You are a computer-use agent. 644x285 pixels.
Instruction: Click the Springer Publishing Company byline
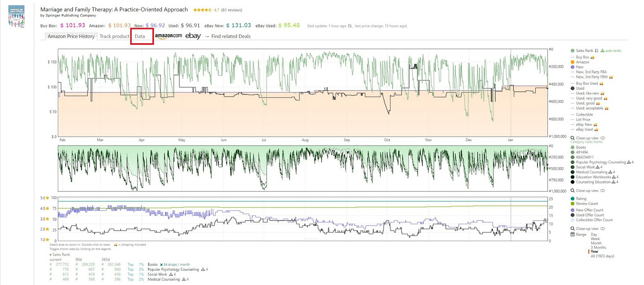point(68,15)
